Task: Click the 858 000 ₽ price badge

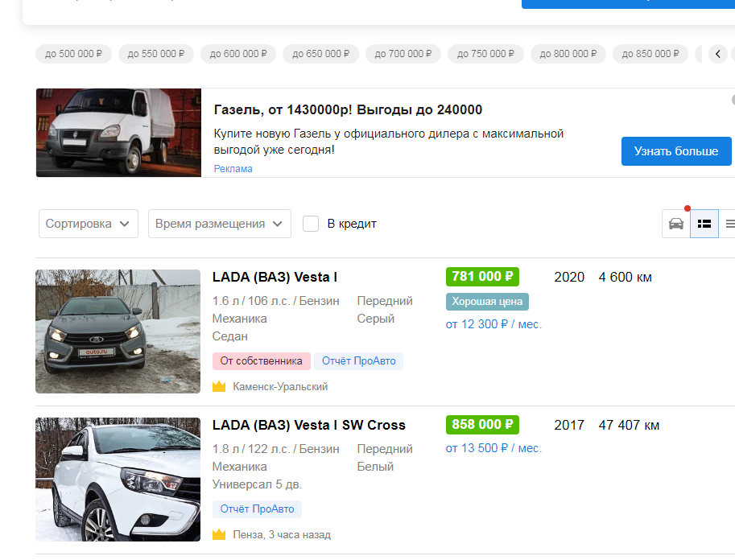Action: click(x=482, y=425)
